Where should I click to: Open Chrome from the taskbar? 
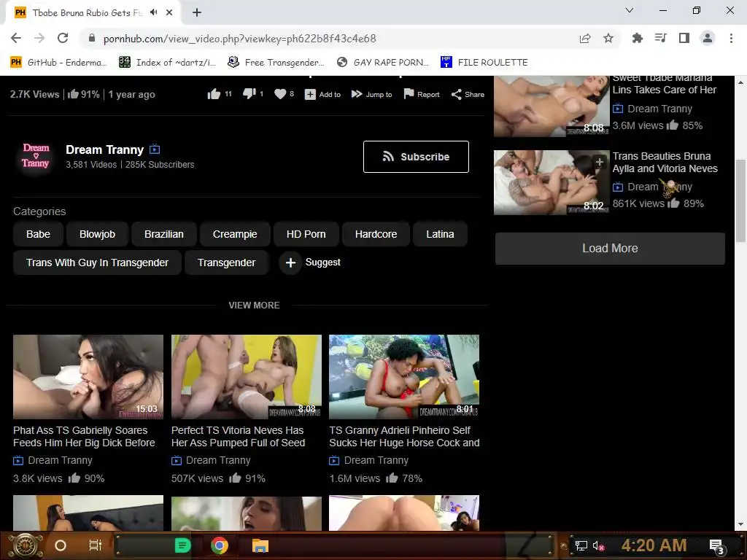coord(220,545)
